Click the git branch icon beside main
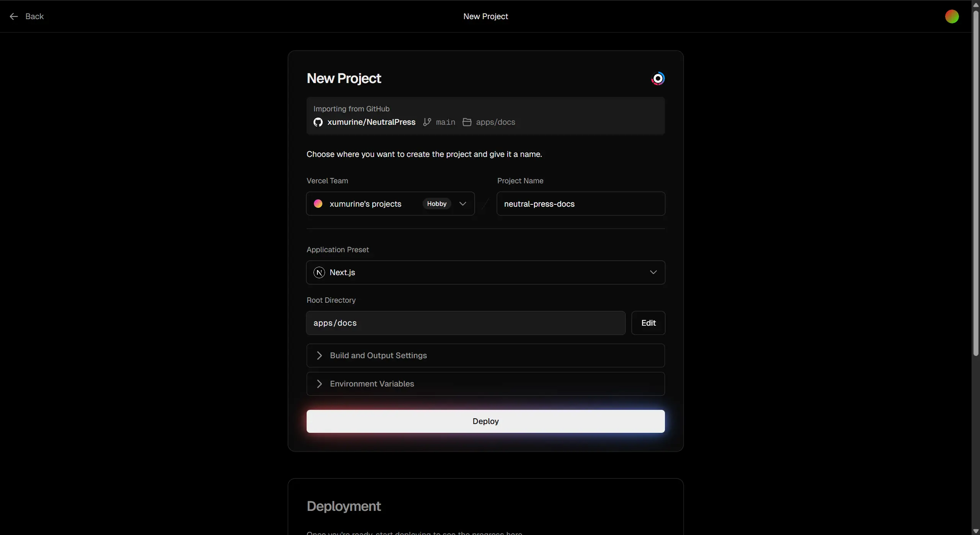The image size is (980, 535). tap(427, 122)
